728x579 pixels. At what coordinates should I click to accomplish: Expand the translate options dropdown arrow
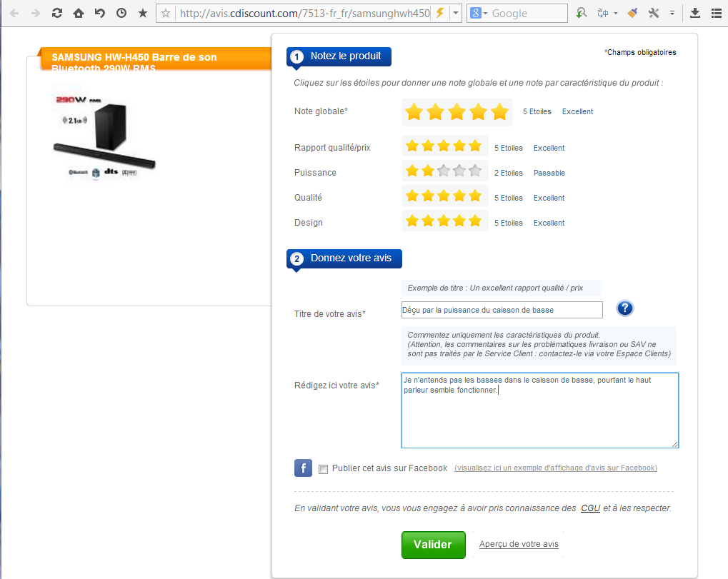[616, 14]
